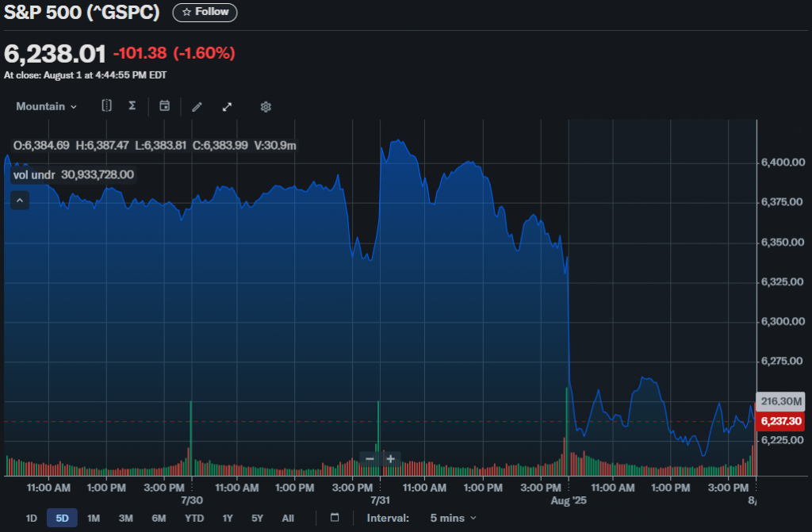Click the -101.38 (-1.60%) change text
Image resolution: width=812 pixels, height=532 pixels.
click(x=174, y=53)
